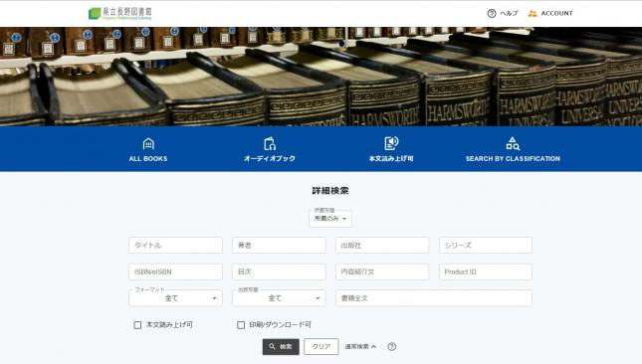The height and width of the screenshot is (364, 642).
Task: Focus the 目次 input field
Action: pyautogui.click(x=279, y=272)
